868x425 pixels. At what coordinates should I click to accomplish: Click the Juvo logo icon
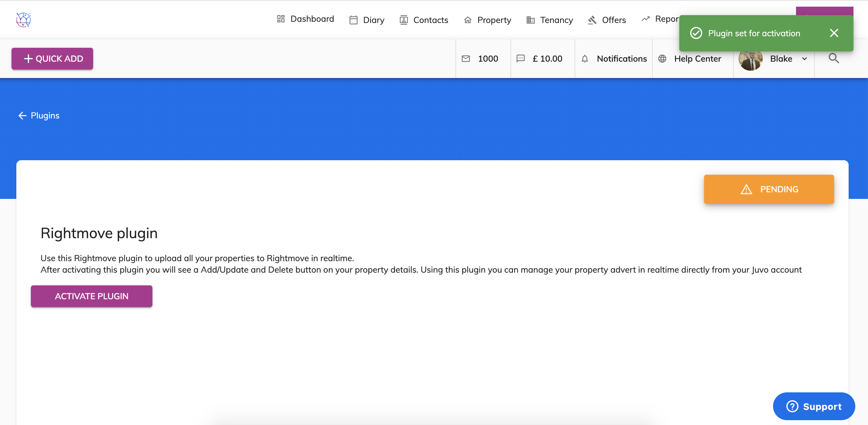(x=24, y=20)
